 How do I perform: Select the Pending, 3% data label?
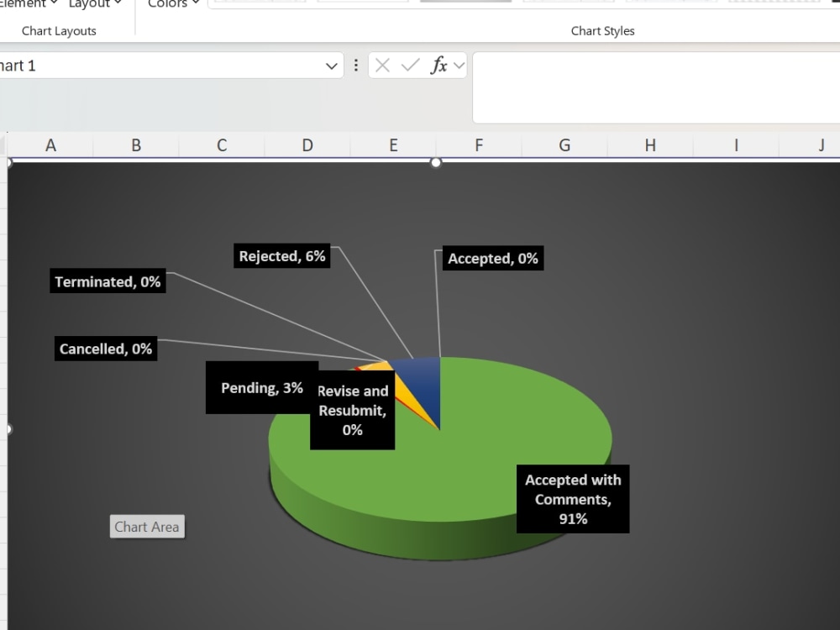click(x=262, y=387)
